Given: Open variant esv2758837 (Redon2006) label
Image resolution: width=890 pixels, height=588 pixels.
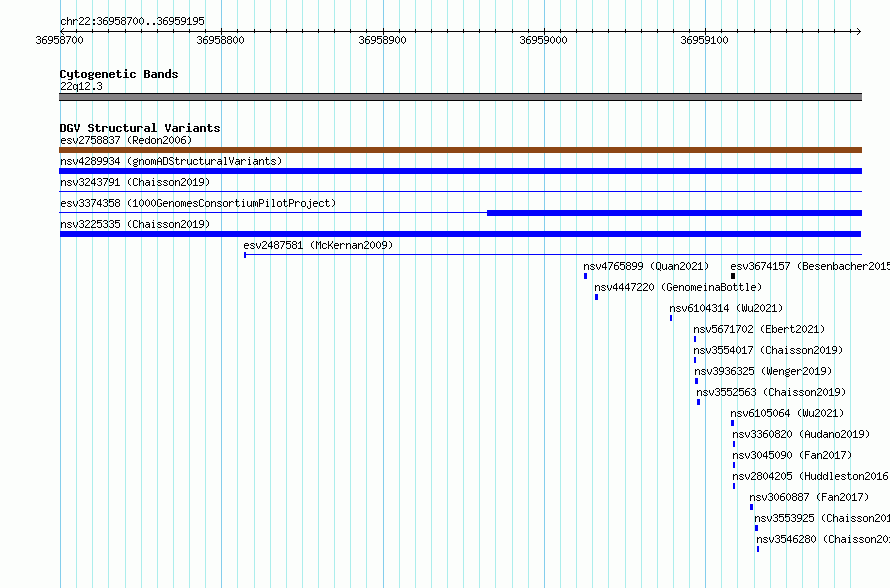Looking at the screenshot, I should 126,140.
